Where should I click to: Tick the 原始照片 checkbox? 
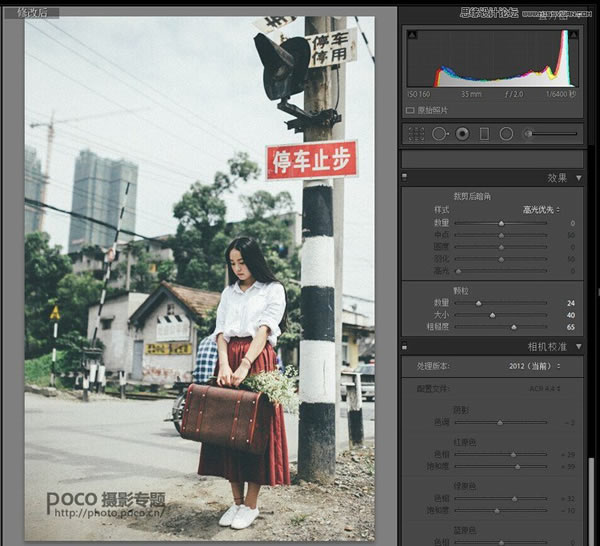click(410, 111)
